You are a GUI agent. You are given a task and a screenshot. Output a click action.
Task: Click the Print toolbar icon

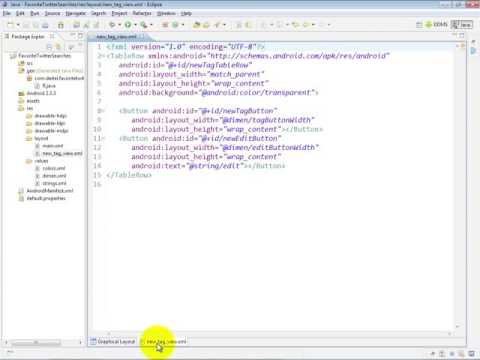(x=45, y=25)
